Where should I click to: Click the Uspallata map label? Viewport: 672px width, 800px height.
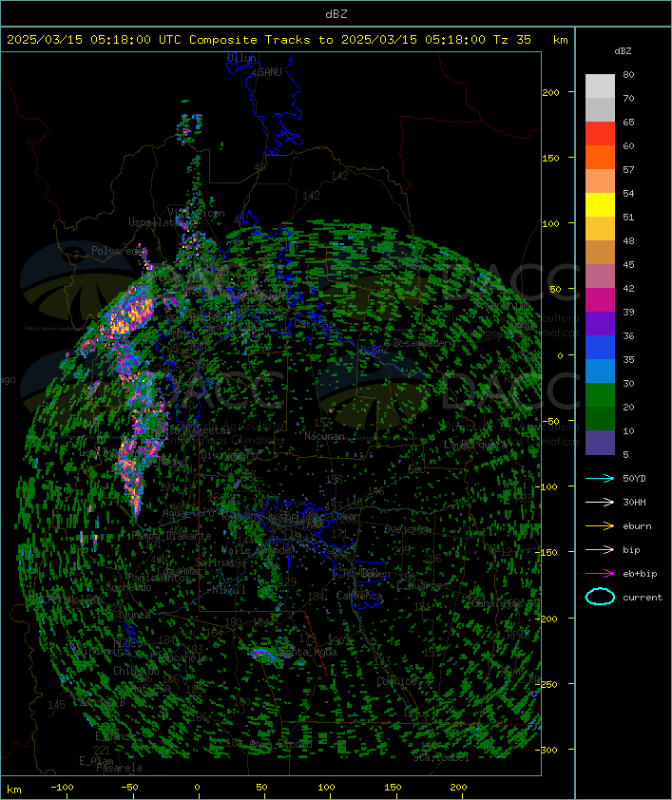(x=153, y=222)
